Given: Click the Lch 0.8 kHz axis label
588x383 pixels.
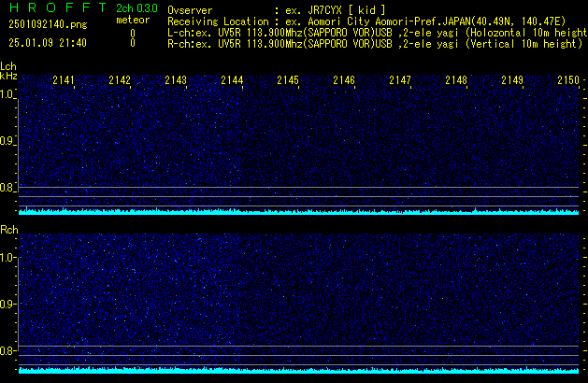Looking at the screenshot, I should pyautogui.click(x=7, y=188).
